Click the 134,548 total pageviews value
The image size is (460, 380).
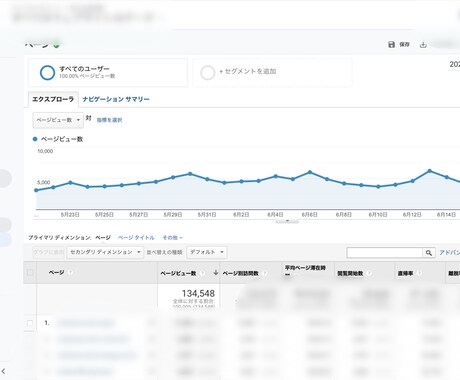point(198,294)
